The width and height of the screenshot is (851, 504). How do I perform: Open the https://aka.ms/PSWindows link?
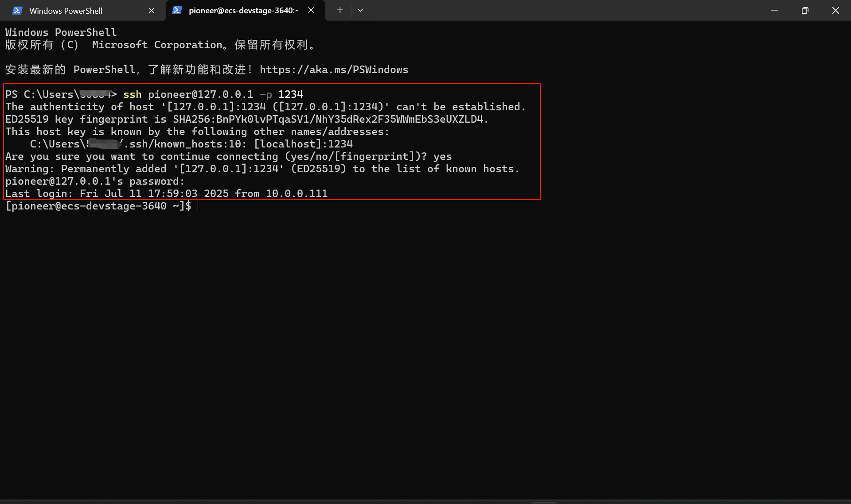tap(334, 70)
